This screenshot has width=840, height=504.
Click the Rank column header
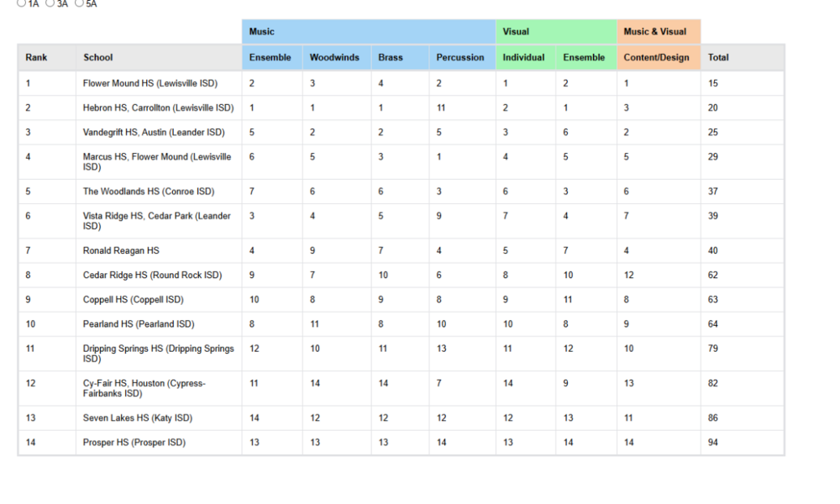click(36, 57)
